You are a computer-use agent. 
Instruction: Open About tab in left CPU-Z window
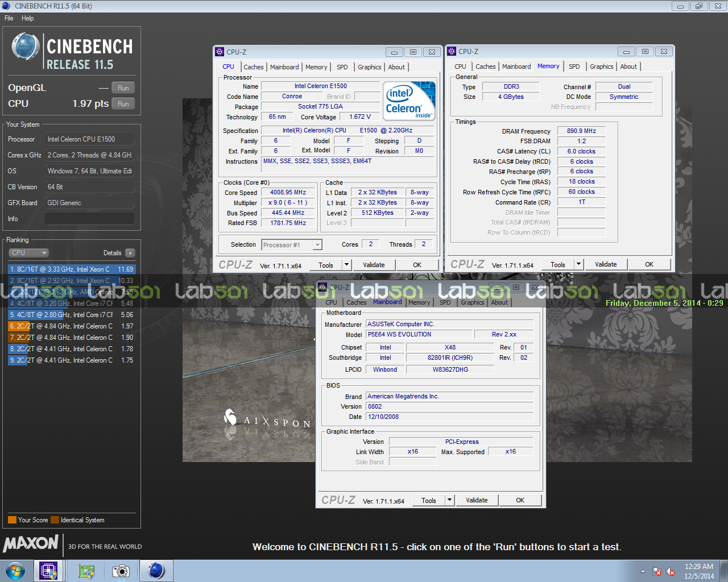396,67
